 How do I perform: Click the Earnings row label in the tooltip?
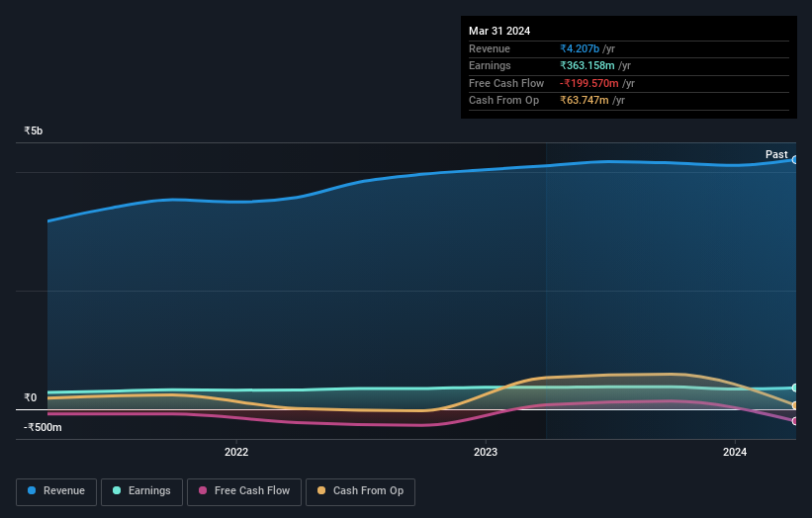click(490, 65)
